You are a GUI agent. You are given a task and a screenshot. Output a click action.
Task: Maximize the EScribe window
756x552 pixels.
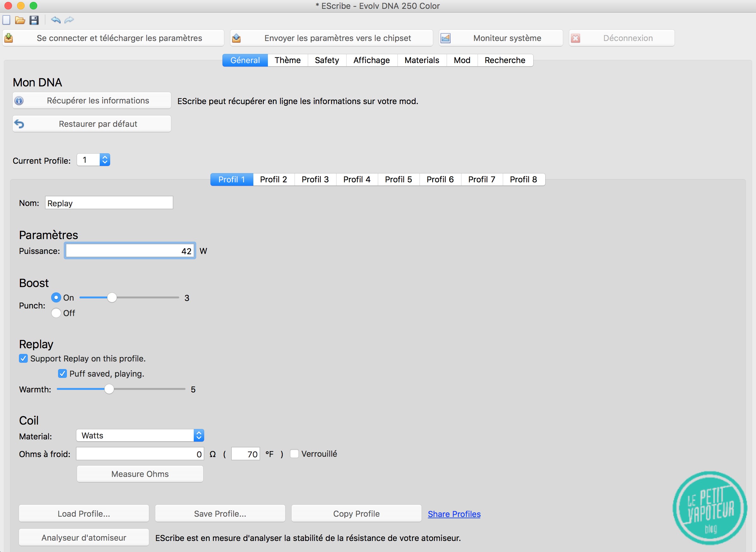tap(33, 6)
